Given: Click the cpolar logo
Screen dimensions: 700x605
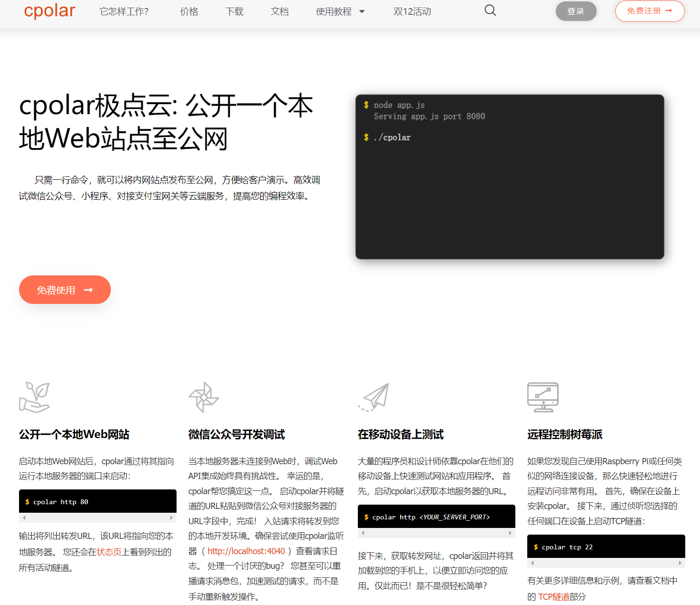Looking at the screenshot, I should pyautogui.click(x=49, y=11).
